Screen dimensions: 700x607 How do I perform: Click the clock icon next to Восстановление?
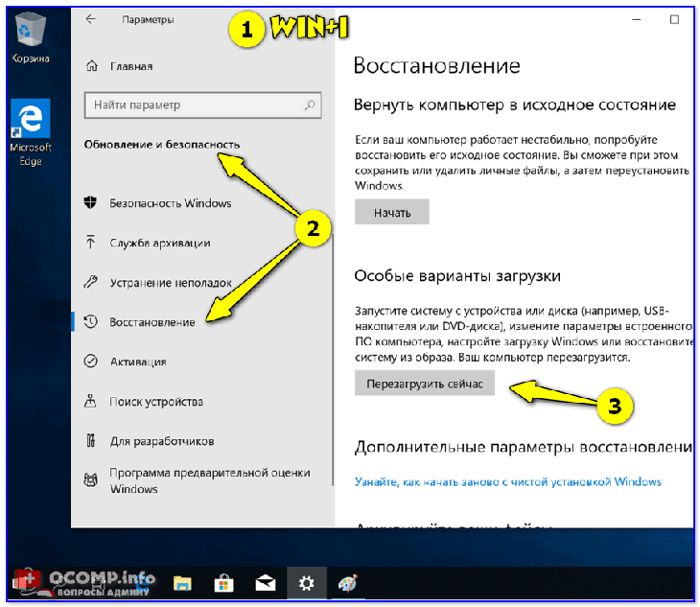[91, 322]
